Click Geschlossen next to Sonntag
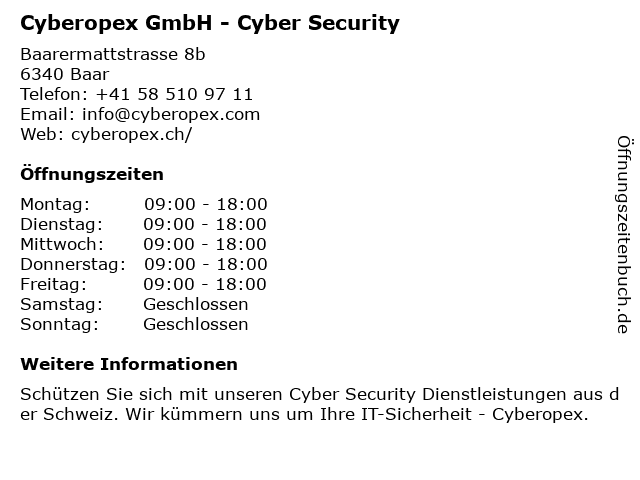 196,324
